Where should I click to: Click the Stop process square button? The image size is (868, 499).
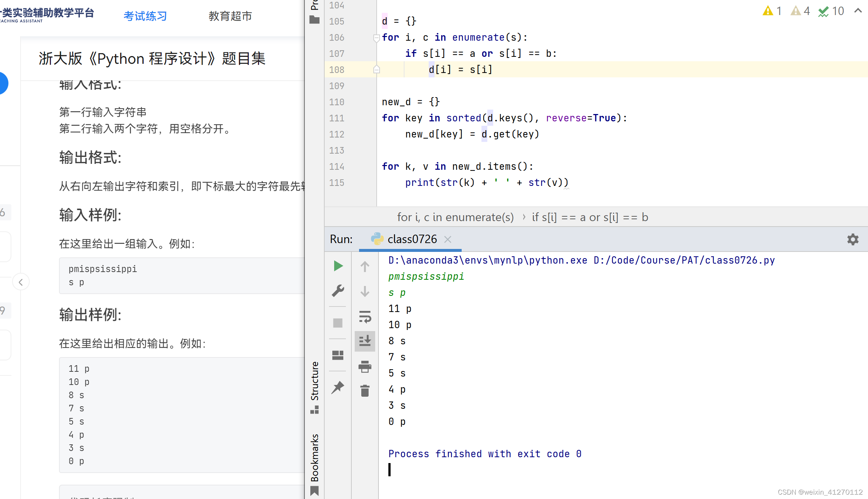338,323
